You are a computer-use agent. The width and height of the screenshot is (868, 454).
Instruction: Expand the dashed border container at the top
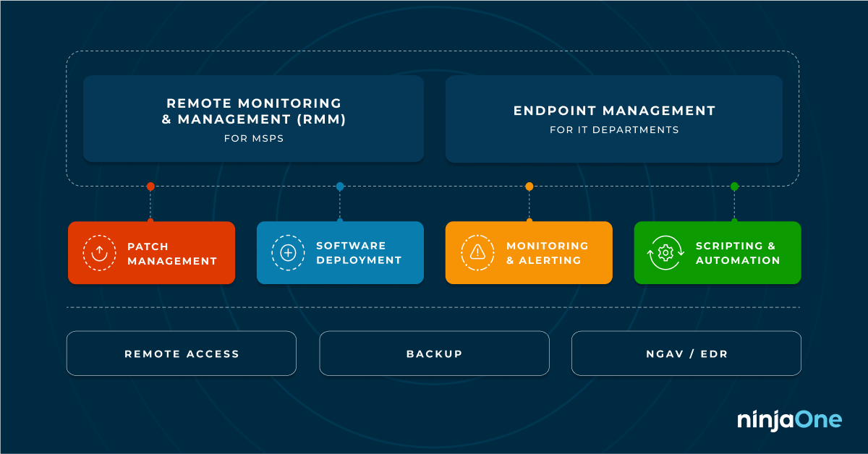pyautogui.click(x=434, y=116)
